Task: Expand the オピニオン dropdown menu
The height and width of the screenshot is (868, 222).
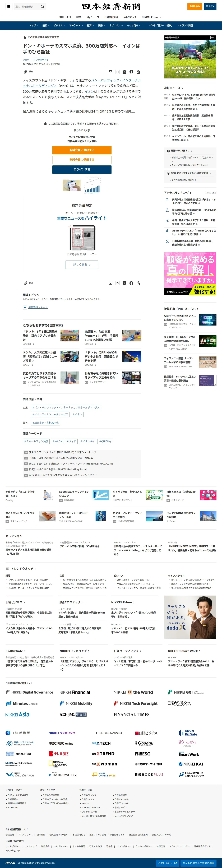Action: click(x=116, y=26)
